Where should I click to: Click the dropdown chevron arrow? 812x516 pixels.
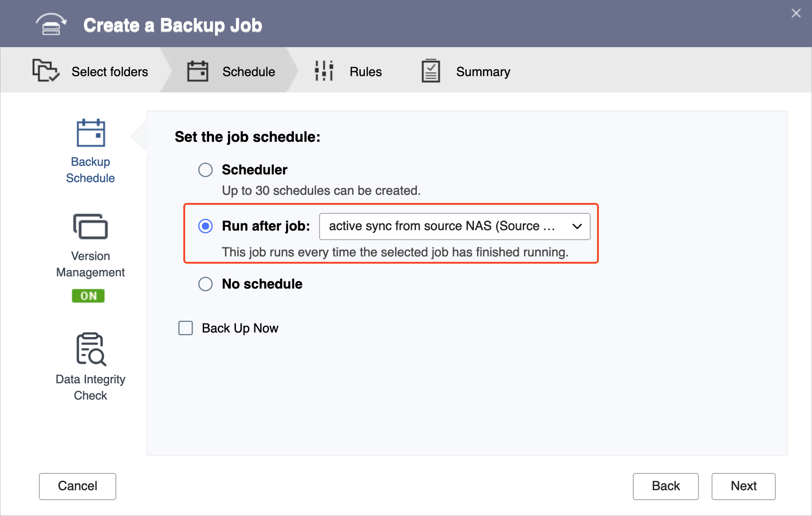(577, 226)
